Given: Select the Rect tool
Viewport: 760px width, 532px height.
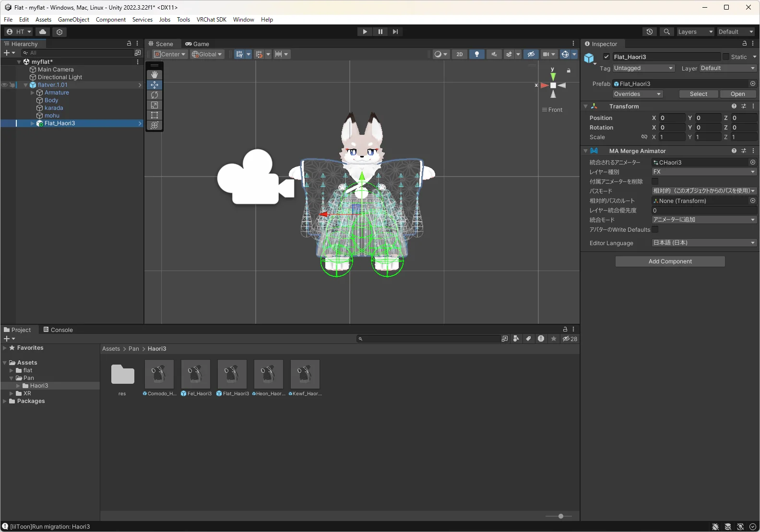Looking at the screenshot, I should (x=154, y=115).
